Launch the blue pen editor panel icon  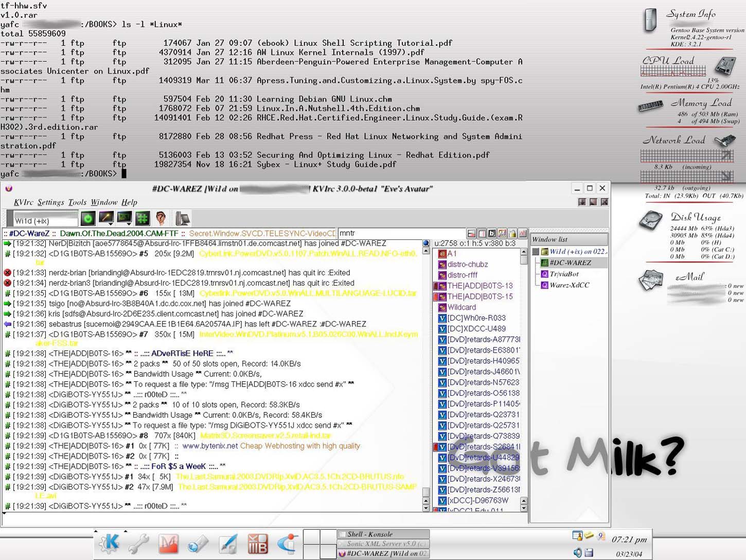click(x=227, y=544)
